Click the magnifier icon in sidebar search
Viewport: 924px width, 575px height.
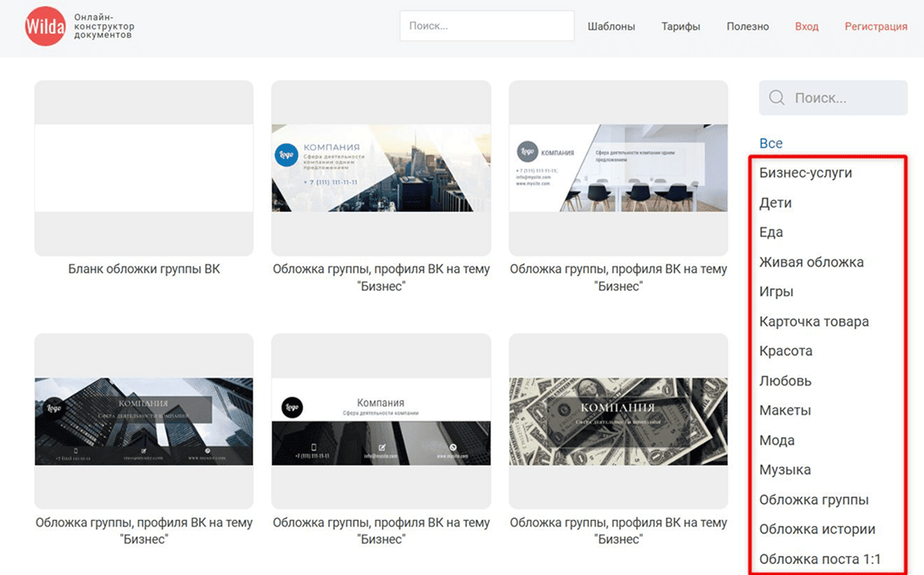pyautogui.click(x=777, y=98)
